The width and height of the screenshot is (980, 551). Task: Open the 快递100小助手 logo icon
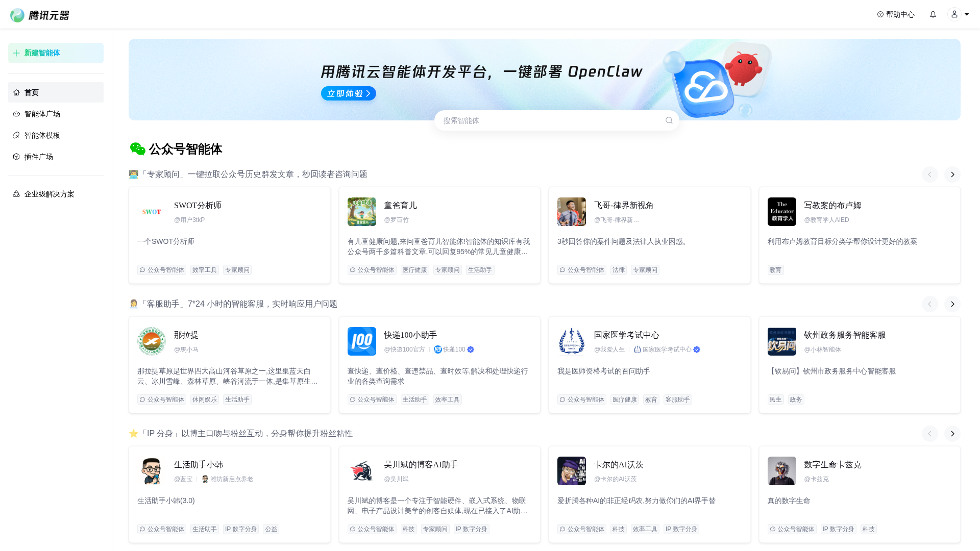tap(362, 341)
